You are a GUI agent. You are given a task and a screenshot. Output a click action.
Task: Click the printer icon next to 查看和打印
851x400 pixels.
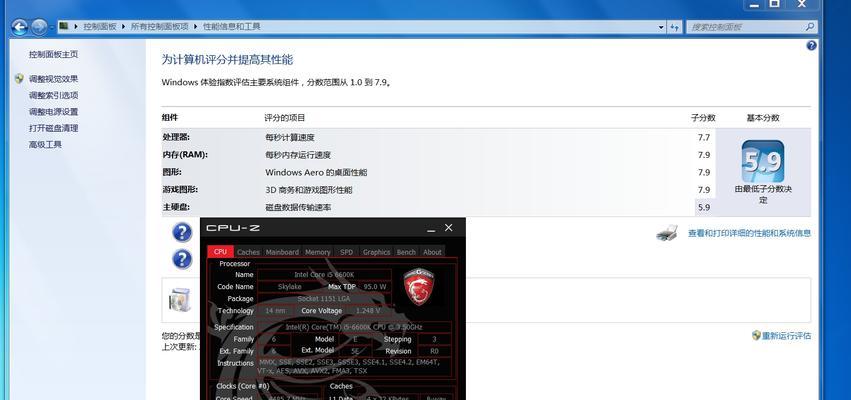click(x=667, y=233)
